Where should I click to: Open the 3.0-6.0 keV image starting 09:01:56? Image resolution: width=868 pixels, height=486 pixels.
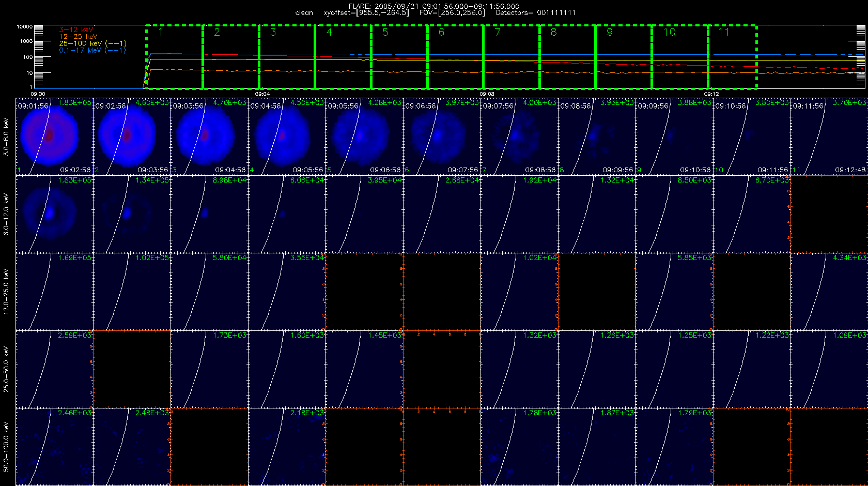click(x=54, y=136)
